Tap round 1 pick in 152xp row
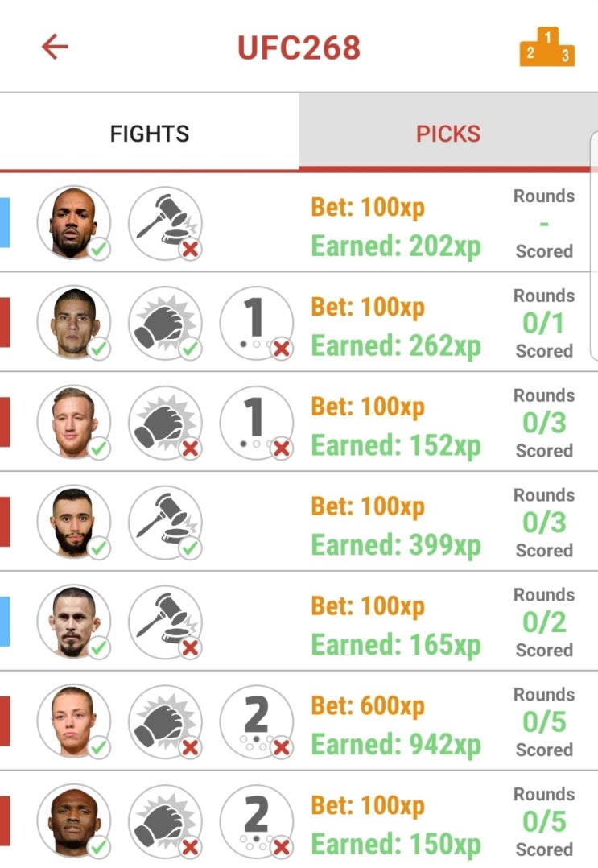The width and height of the screenshot is (598, 868). (x=256, y=423)
